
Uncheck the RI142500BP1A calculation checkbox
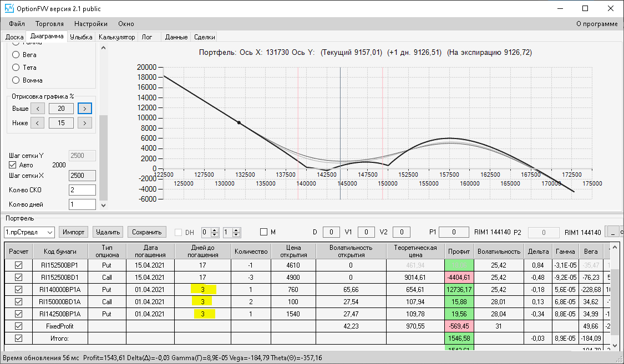[x=18, y=314]
